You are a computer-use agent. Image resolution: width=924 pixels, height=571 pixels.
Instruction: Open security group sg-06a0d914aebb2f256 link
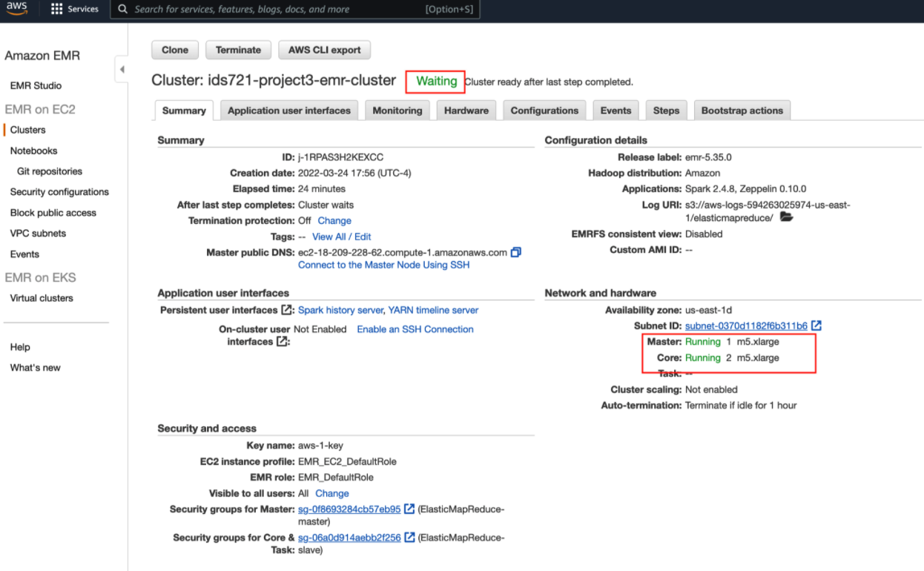349,538
